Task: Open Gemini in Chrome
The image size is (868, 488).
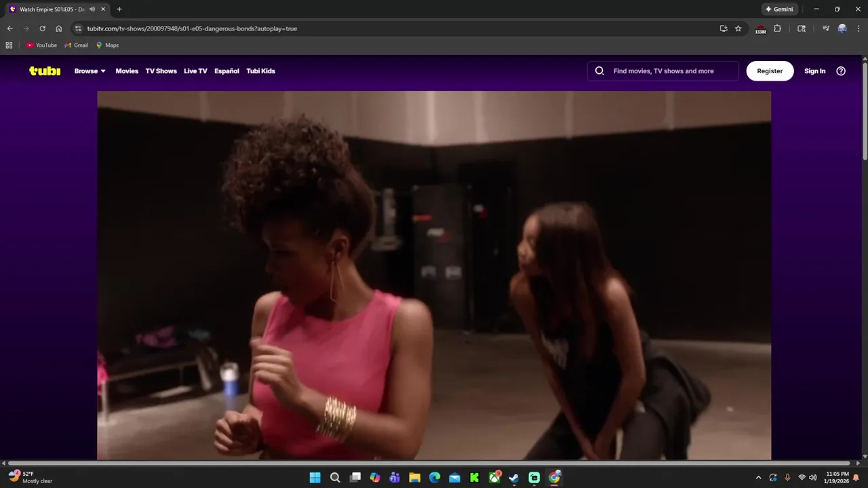Action: [x=779, y=9]
